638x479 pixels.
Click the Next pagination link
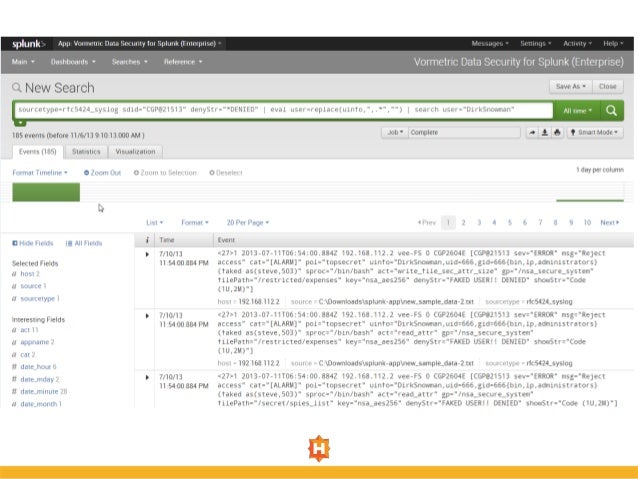pos(610,223)
